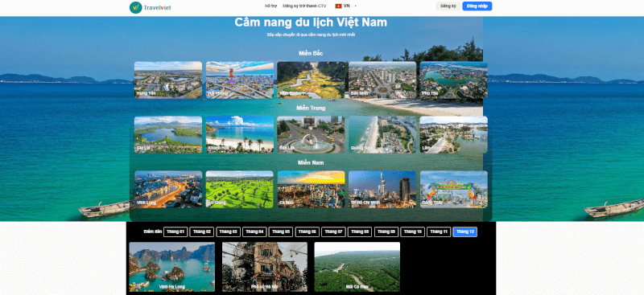
Task: Open the Phú Thọ destination card
Action: (x=453, y=80)
